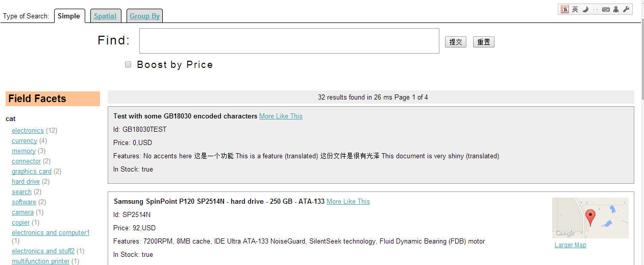The height and width of the screenshot is (265, 644).
Task: Filter by the currency facet
Action: point(24,140)
